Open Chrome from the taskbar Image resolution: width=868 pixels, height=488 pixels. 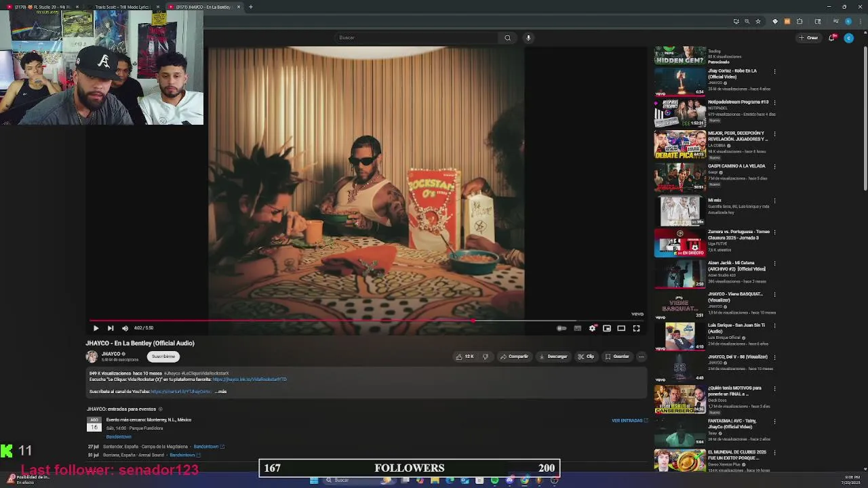524,481
